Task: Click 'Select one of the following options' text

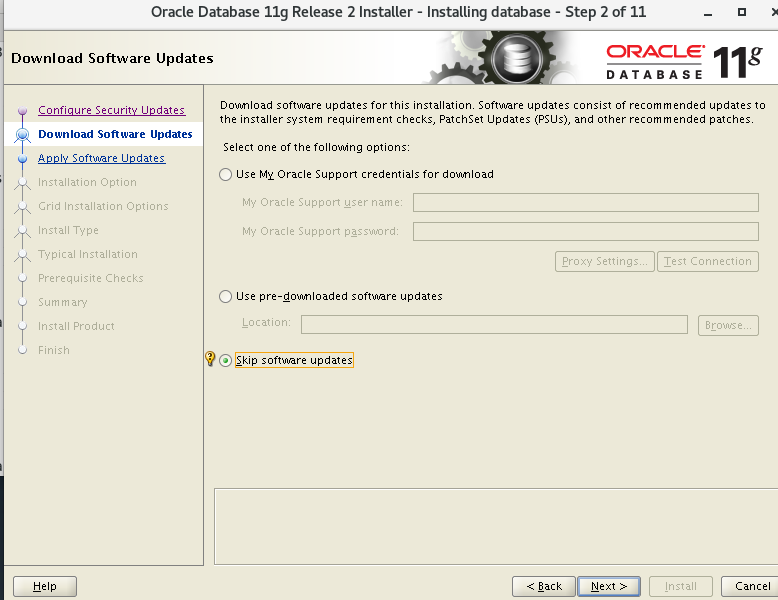Action: [317, 147]
